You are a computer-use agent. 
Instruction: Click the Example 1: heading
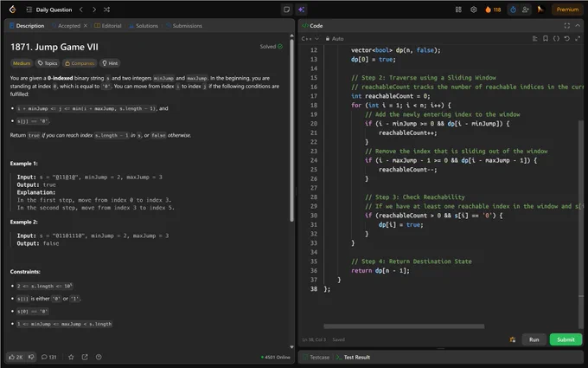24,164
